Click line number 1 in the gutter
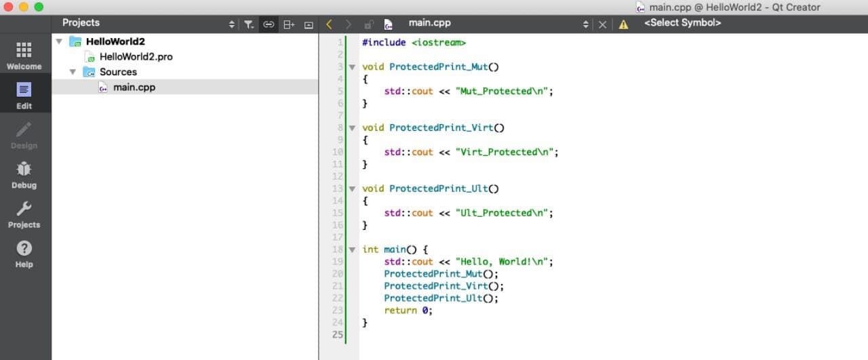This screenshot has height=360, width=868. [x=341, y=42]
